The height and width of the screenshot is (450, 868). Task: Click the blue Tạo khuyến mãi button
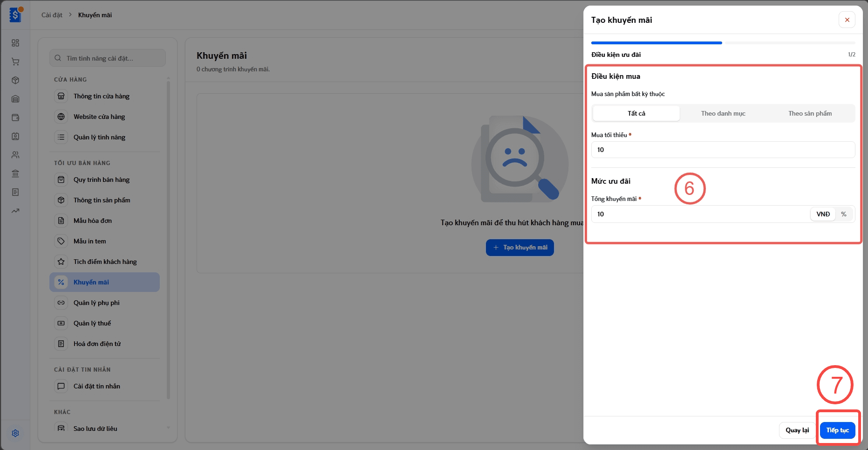[520, 248]
